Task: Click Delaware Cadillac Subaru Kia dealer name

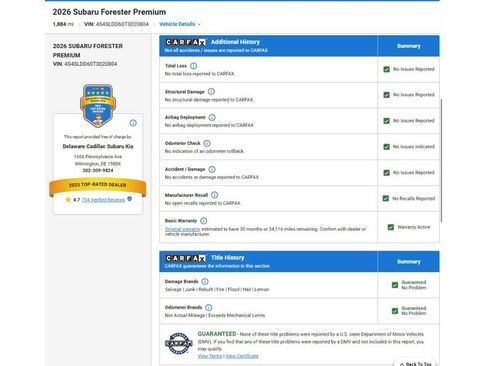Action: (x=98, y=146)
